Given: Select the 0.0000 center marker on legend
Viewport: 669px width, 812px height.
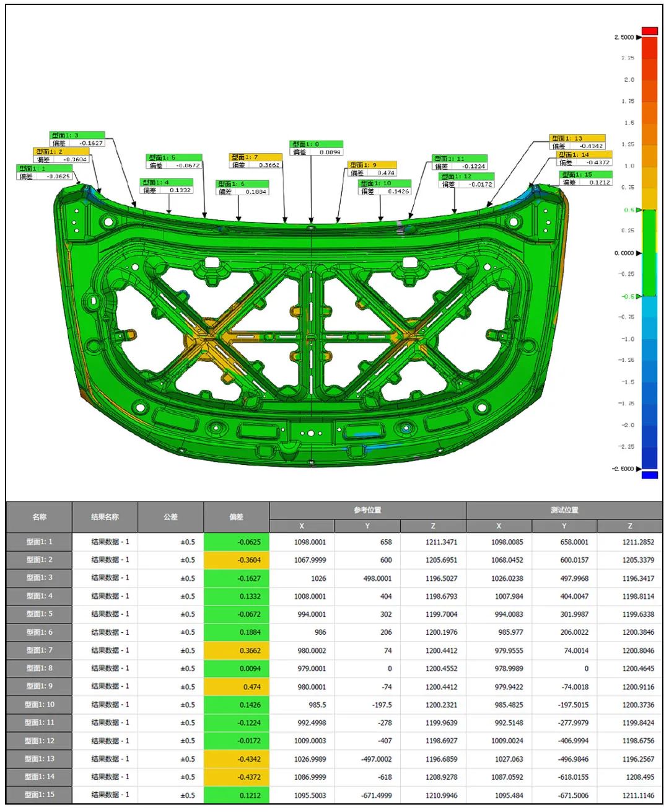Looking at the screenshot, I should [627, 253].
